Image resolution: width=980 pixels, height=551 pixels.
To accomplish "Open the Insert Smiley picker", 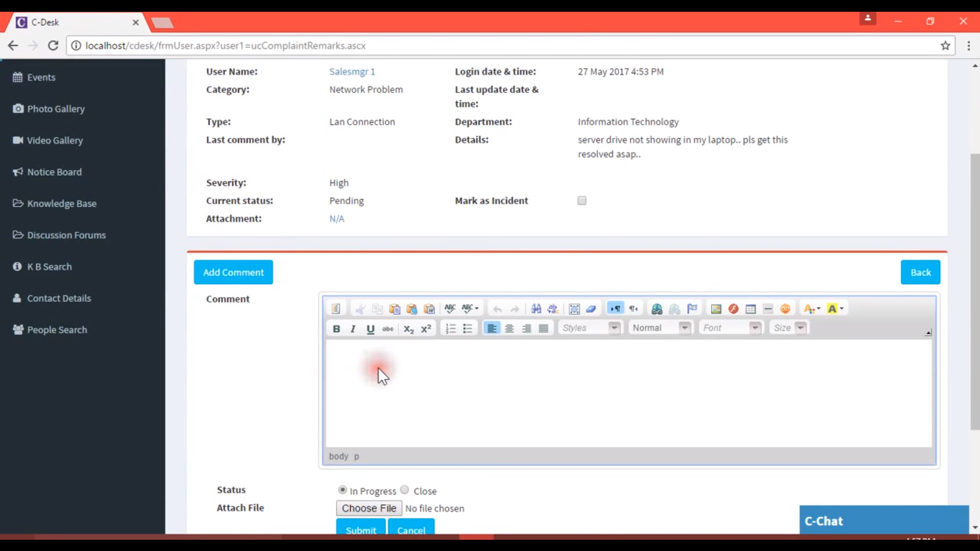I will click(786, 309).
